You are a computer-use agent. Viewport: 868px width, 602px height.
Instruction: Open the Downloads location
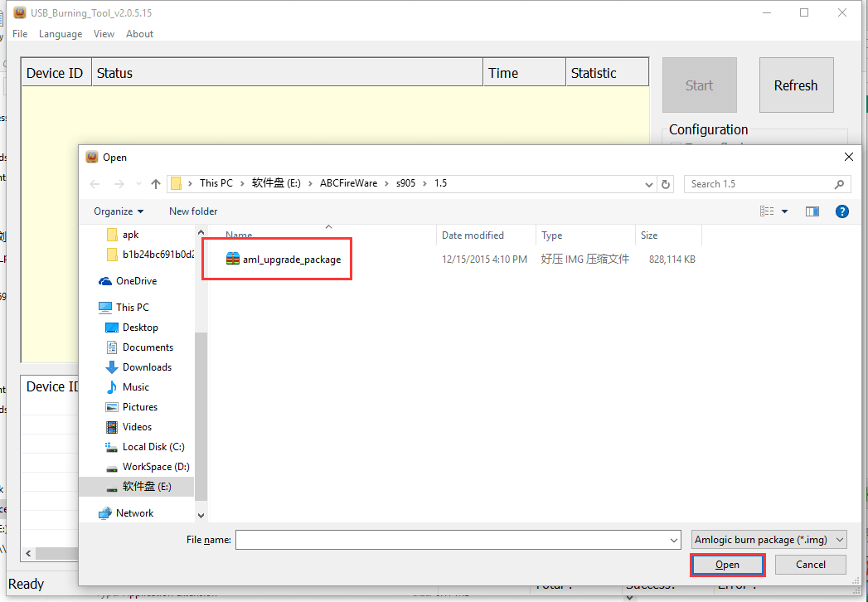coord(147,367)
